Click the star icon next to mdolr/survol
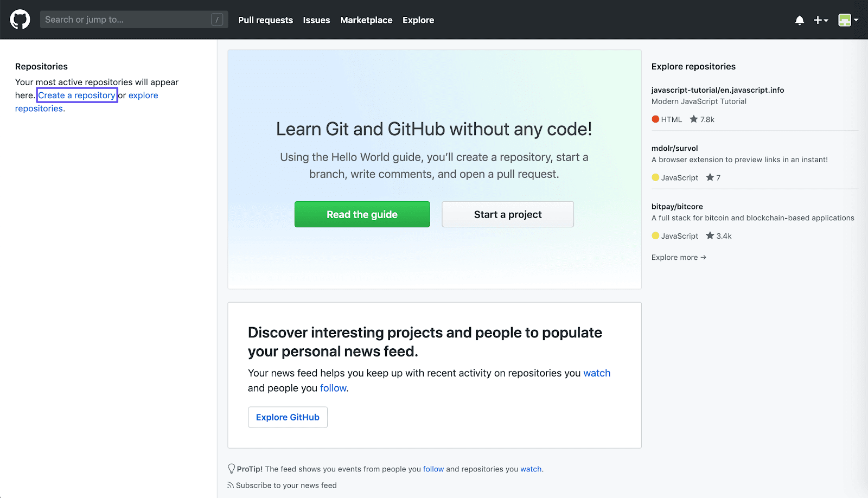The image size is (868, 498). tap(710, 177)
